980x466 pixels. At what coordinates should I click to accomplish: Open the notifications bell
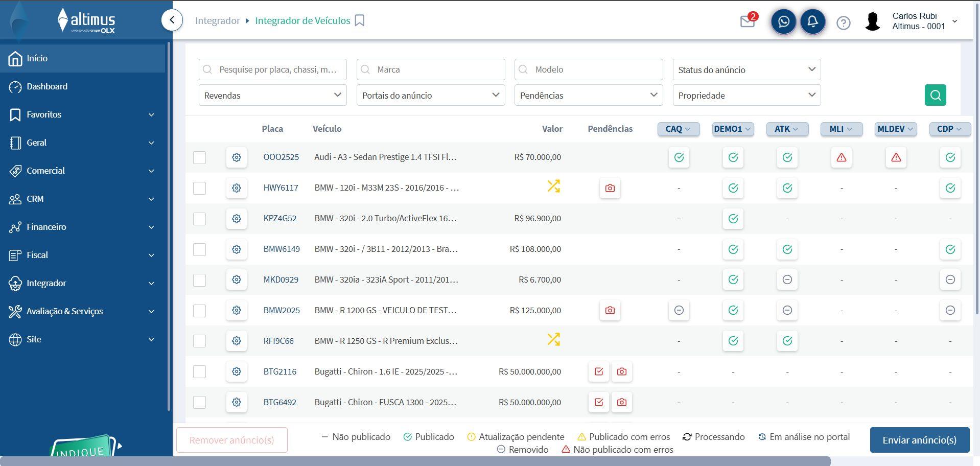pos(812,22)
